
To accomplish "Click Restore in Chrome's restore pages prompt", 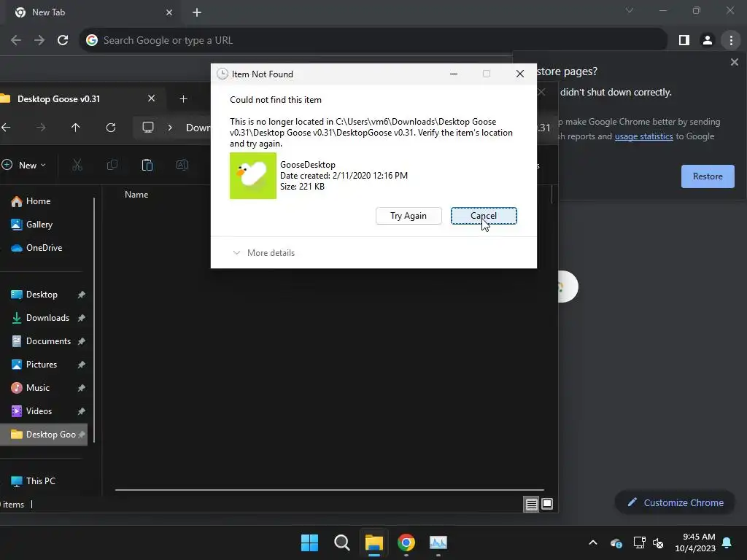I will pyautogui.click(x=708, y=176).
